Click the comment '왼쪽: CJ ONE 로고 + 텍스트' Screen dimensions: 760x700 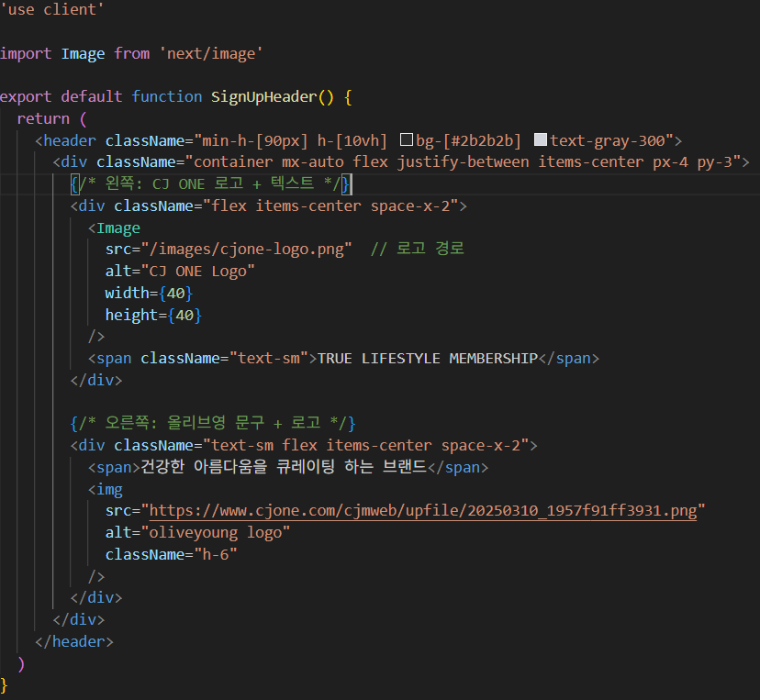point(209,184)
